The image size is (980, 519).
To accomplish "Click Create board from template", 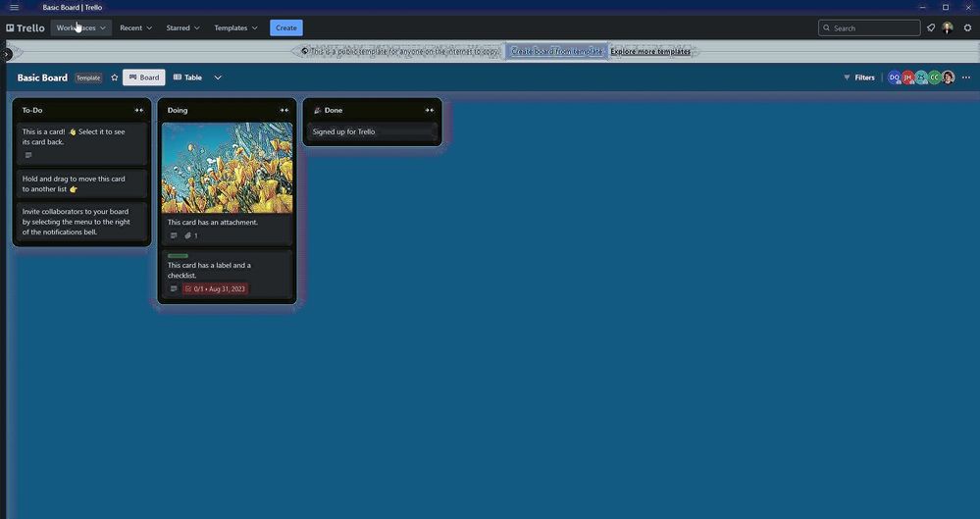I will [556, 51].
